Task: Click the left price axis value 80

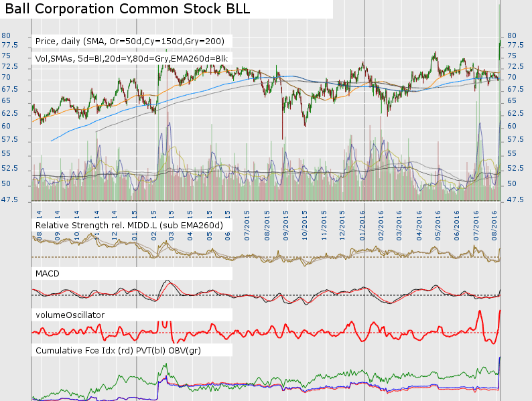Action: 6,35
